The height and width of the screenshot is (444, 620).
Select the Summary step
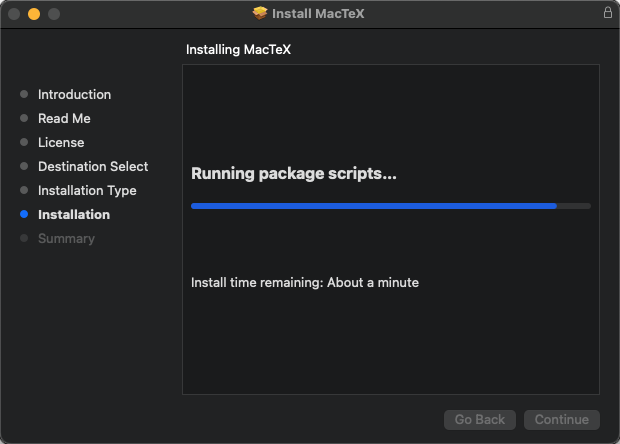click(x=66, y=238)
